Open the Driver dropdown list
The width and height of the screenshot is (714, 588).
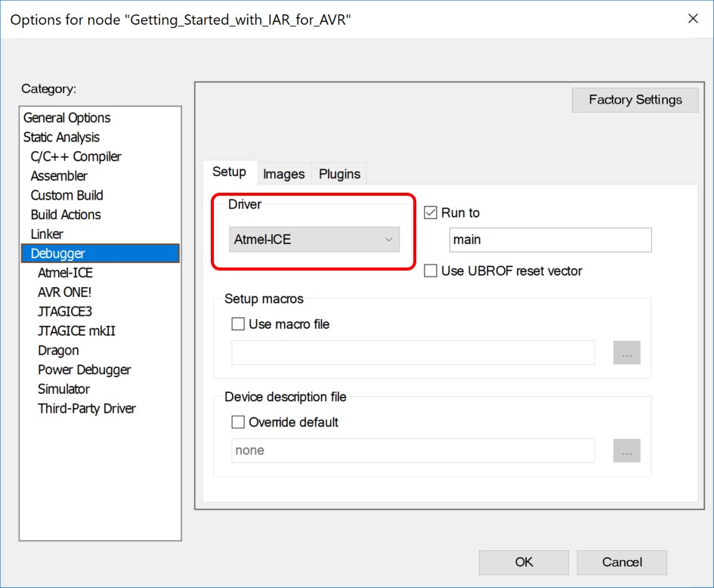314,240
